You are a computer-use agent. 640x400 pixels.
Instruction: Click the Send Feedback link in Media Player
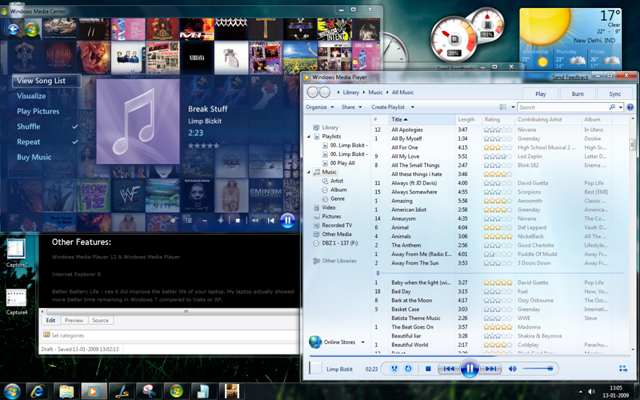click(x=570, y=77)
